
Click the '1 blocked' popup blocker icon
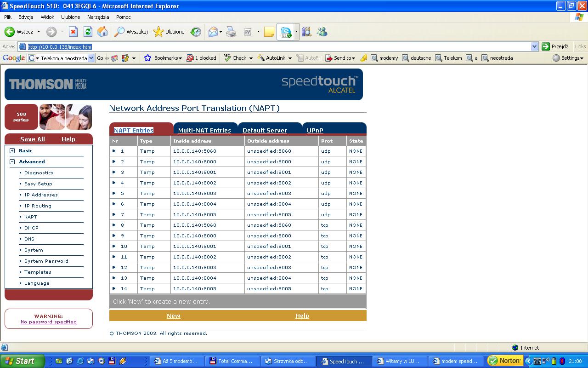pos(191,58)
